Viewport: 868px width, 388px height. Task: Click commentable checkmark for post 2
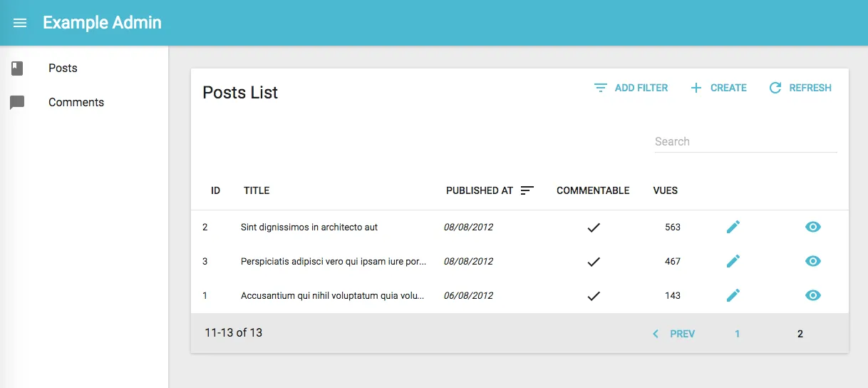click(593, 228)
